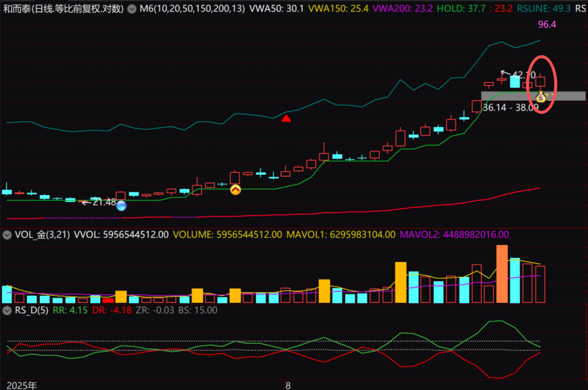
Task: Click the BS: 15.00 value
Action: tap(198, 310)
